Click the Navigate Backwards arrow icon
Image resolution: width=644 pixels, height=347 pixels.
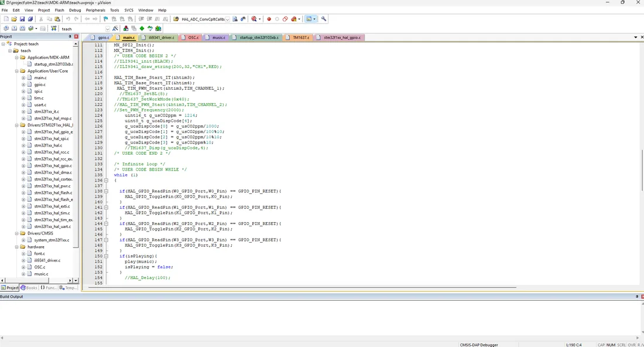[x=87, y=19]
